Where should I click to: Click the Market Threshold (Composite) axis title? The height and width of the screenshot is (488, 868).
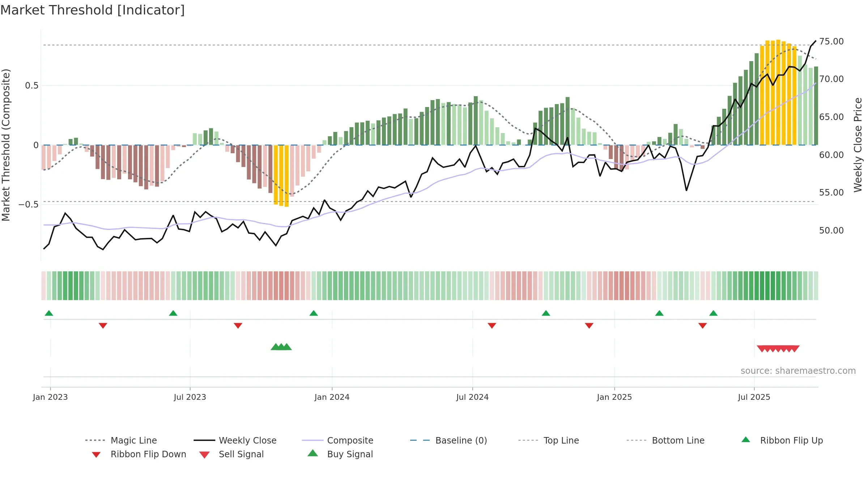click(6, 145)
